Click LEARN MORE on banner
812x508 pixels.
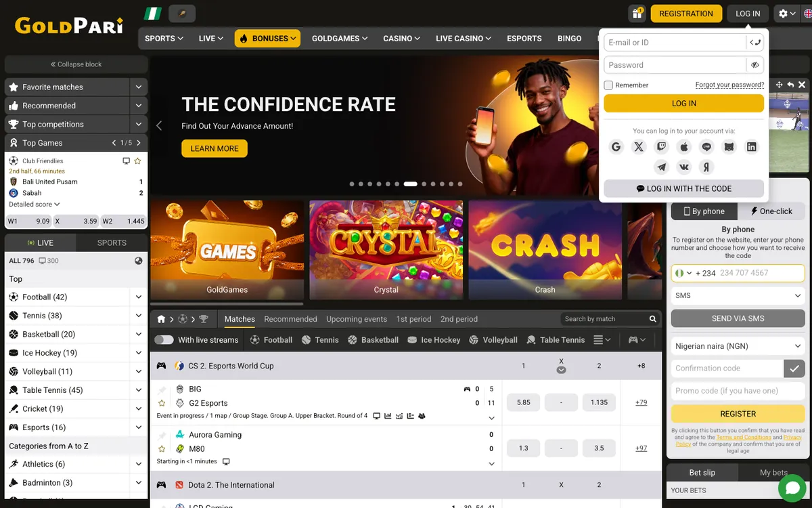(x=215, y=148)
